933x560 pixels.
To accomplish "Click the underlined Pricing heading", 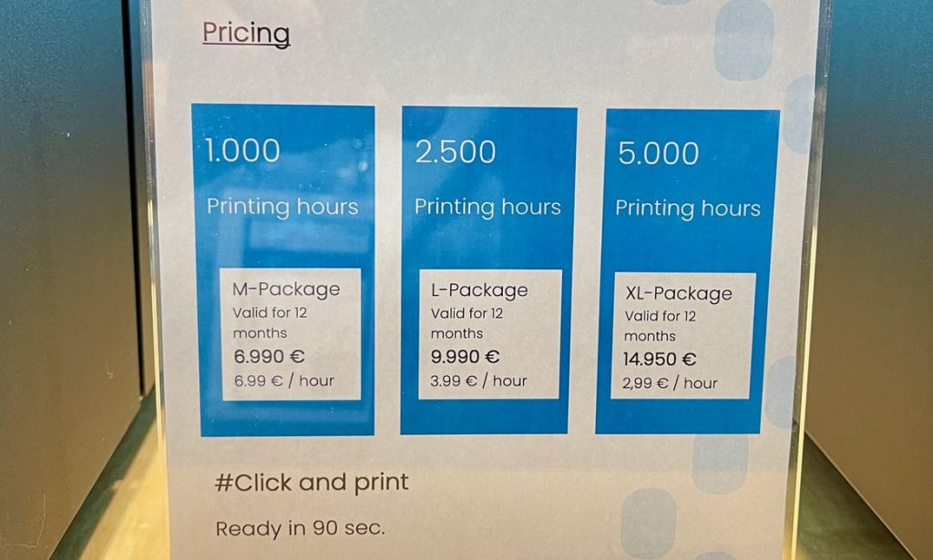I will [x=245, y=34].
